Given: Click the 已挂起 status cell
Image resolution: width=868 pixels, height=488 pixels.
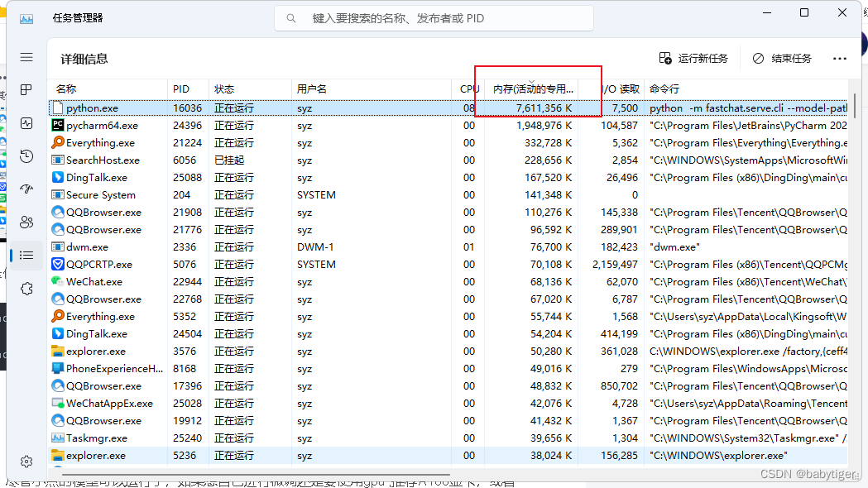Looking at the screenshot, I should click(229, 160).
